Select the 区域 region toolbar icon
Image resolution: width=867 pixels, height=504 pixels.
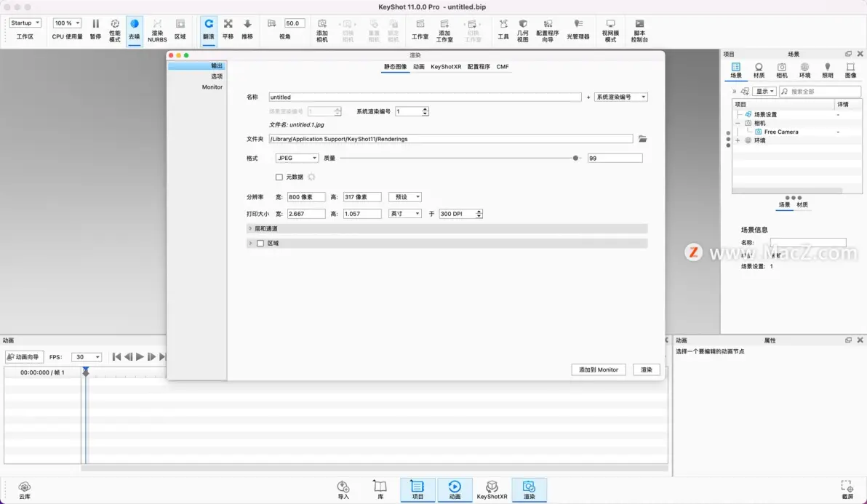(180, 29)
